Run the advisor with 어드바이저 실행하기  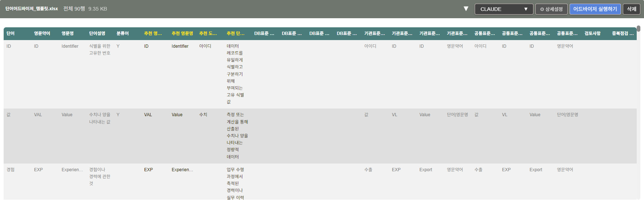point(595,9)
